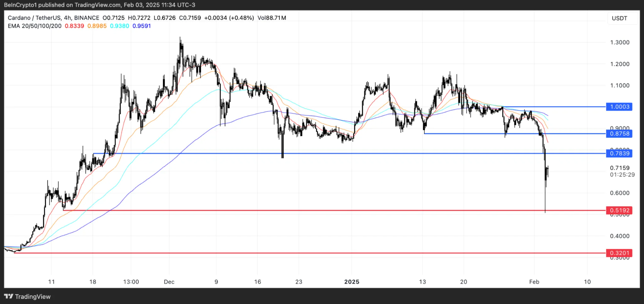Open the USDT currency selector
Image resolution: width=644 pixels, height=304 pixels.
(x=619, y=18)
